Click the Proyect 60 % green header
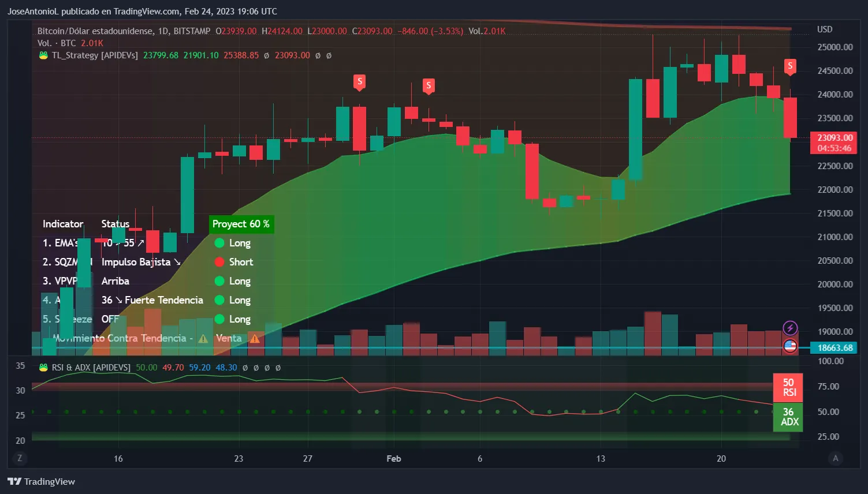Viewport: 868px width, 494px height. pos(241,224)
